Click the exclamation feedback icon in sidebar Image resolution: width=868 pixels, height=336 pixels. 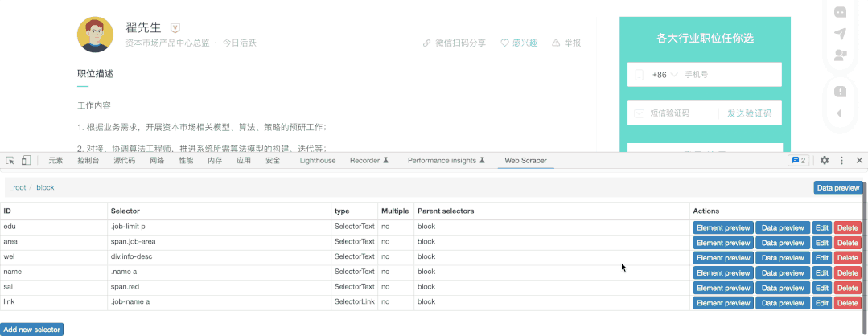pos(840,92)
